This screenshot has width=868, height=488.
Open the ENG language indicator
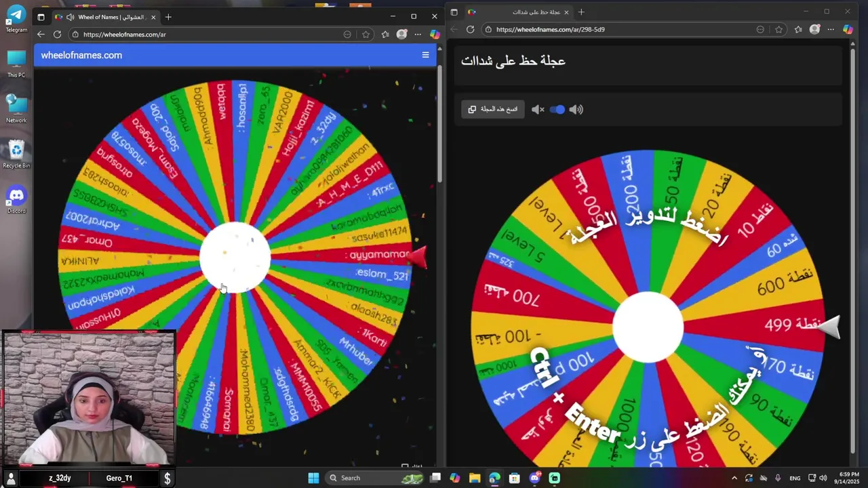pyautogui.click(x=795, y=478)
